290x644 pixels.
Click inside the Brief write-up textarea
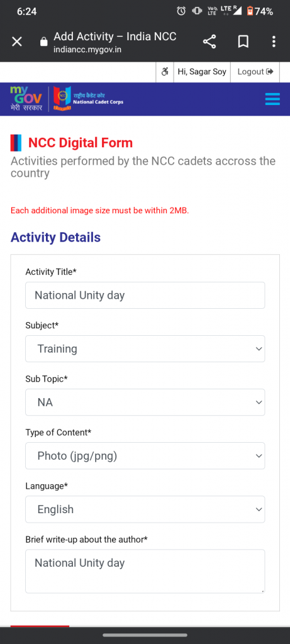click(145, 571)
